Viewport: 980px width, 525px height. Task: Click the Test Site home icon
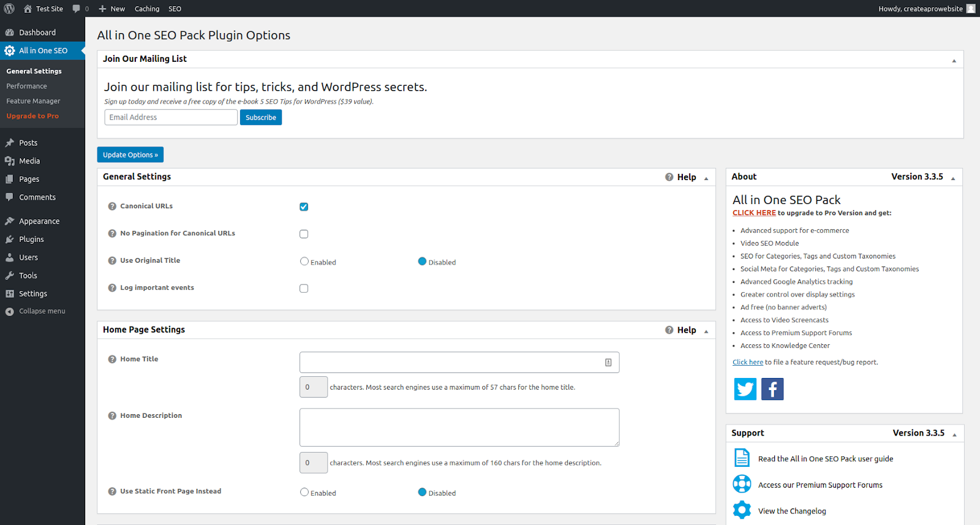(x=28, y=9)
